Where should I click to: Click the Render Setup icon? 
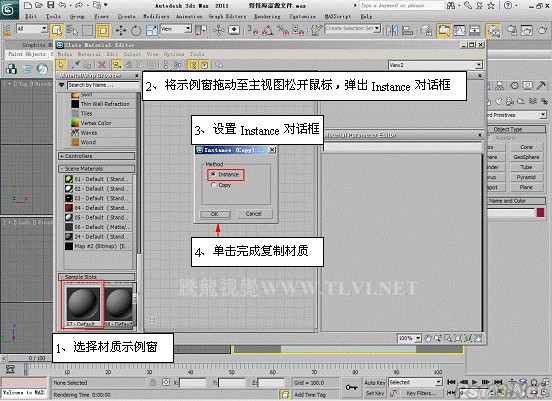tap(512, 31)
